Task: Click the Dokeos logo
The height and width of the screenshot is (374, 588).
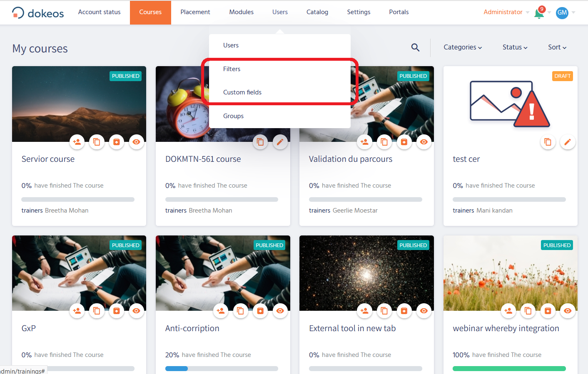Action: tap(38, 13)
